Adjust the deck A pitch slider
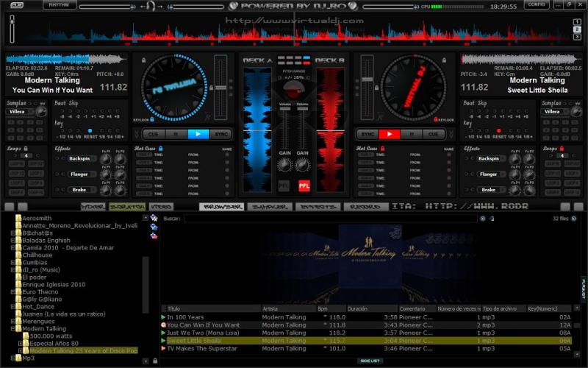The width and height of the screenshot is (588, 368). point(220,88)
